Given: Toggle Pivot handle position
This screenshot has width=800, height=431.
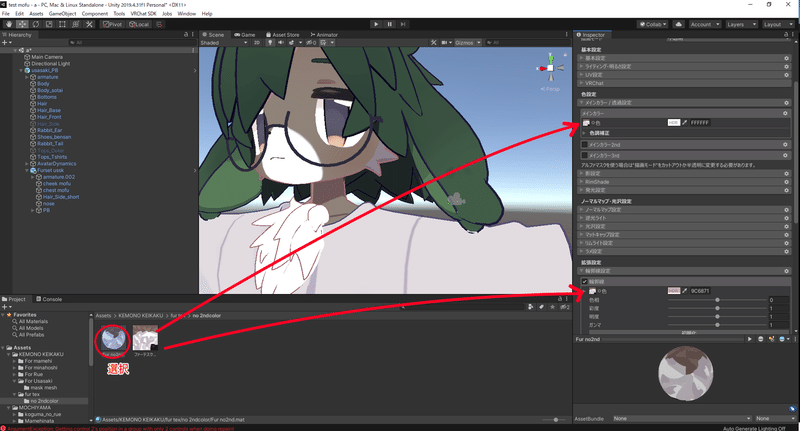Looking at the screenshot, I should (112, 24).
